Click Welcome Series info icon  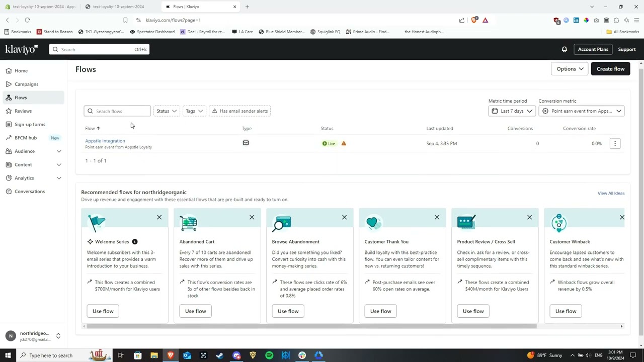click(135, 242)
